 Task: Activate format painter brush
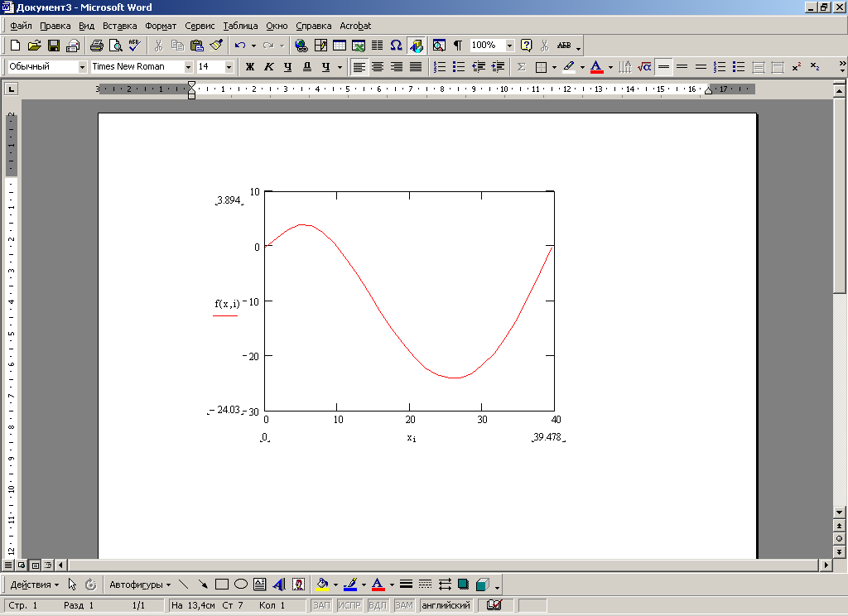(216, 46)
